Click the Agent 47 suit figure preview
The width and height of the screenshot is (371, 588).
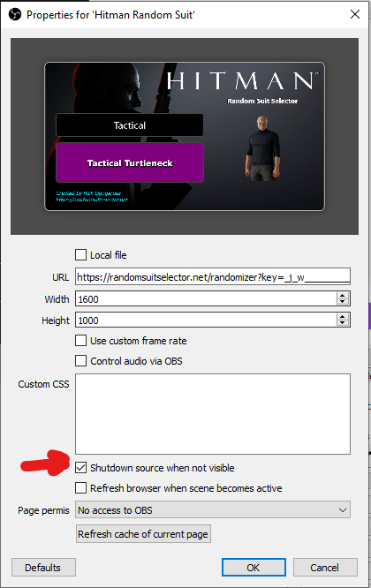pos(262,147)
